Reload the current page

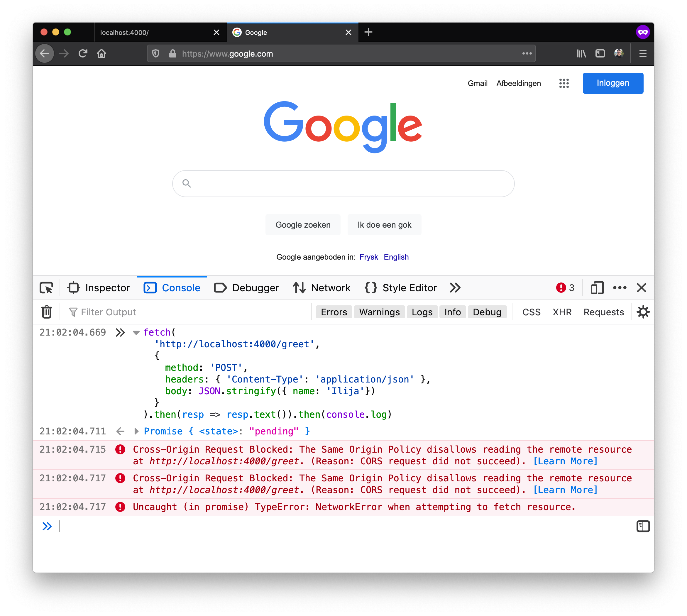pos(83,53)
